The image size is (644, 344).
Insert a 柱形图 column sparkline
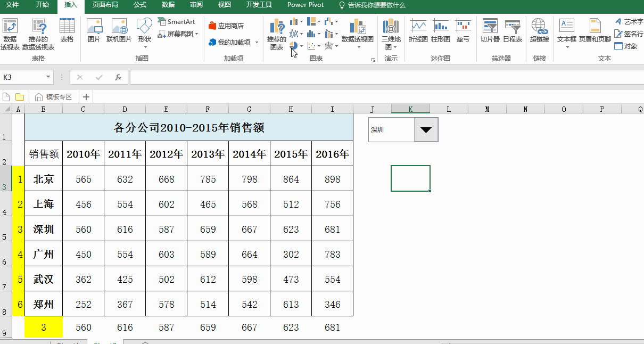tap(440, 30)
